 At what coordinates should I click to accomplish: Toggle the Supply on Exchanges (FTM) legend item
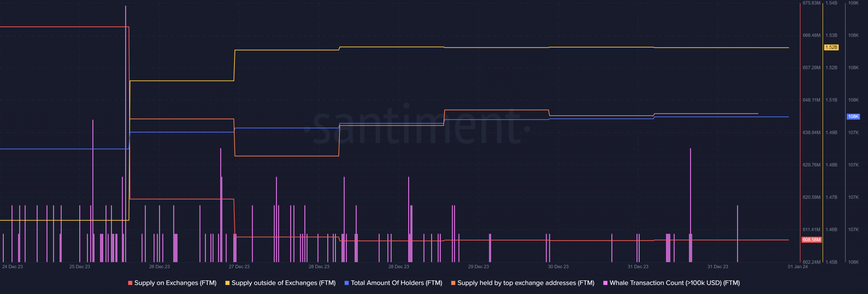(172, 283)
